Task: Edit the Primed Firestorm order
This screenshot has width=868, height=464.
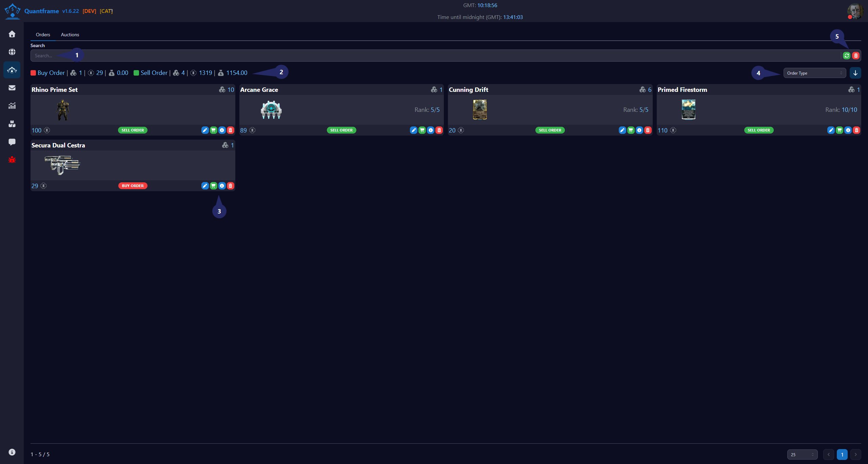Action: click(x=831, y=130)
